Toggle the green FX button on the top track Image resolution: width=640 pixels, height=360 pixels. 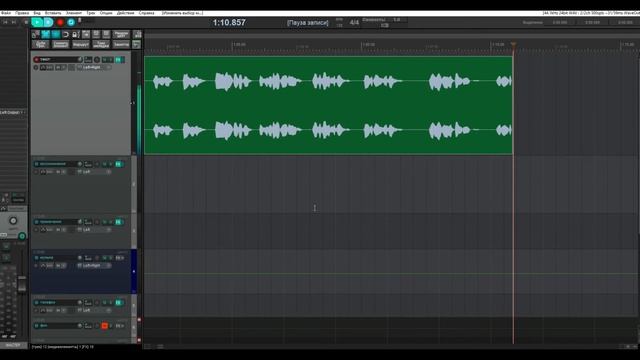point(118,60)
